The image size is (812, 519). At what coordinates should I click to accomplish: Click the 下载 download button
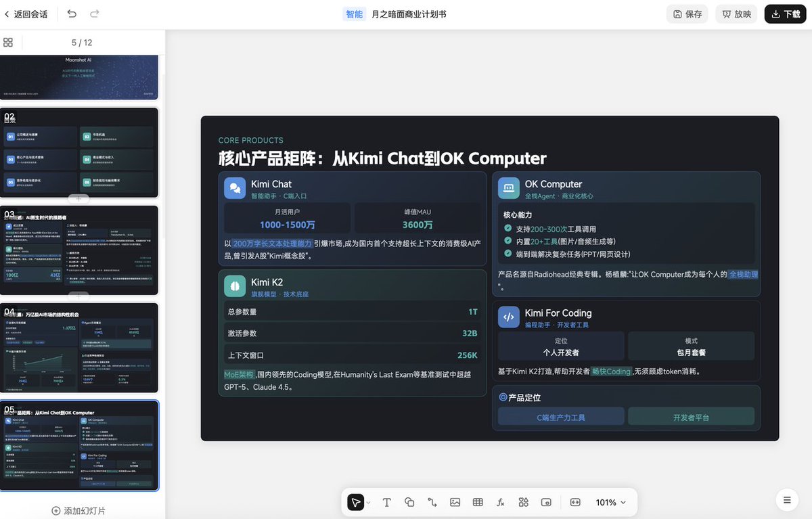(x=785, y=14)
